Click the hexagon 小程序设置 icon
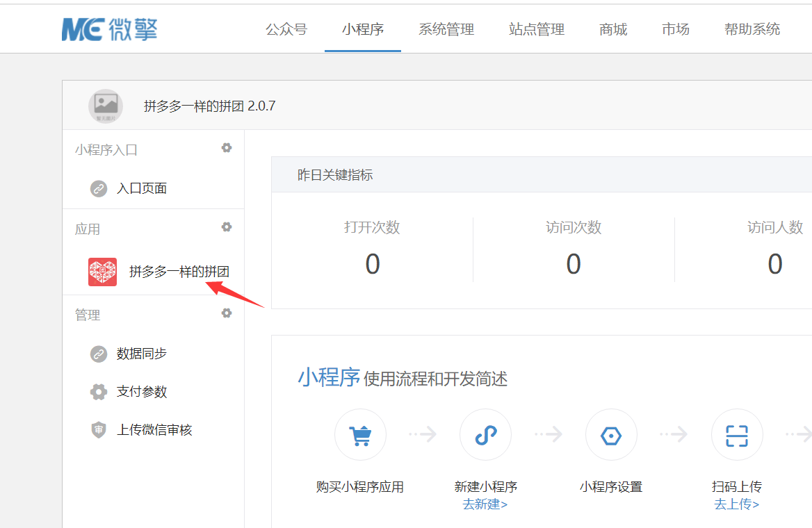 (611, 435)
